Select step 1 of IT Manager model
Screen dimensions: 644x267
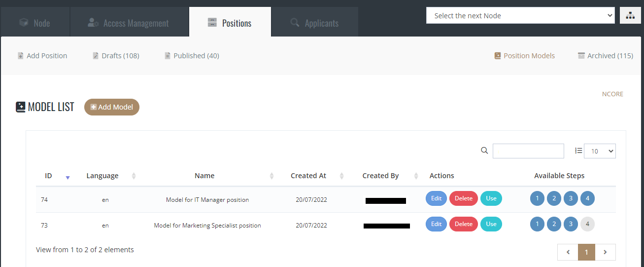(537, 198)
